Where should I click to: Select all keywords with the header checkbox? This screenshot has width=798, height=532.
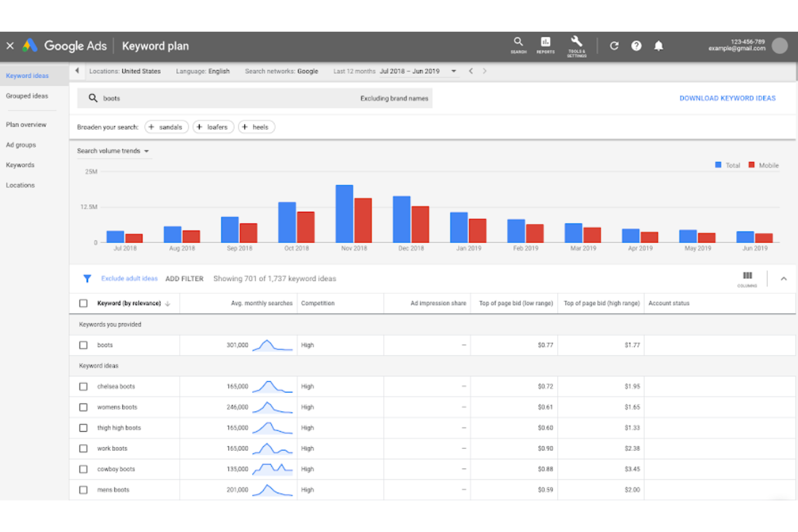coord(84,303)
